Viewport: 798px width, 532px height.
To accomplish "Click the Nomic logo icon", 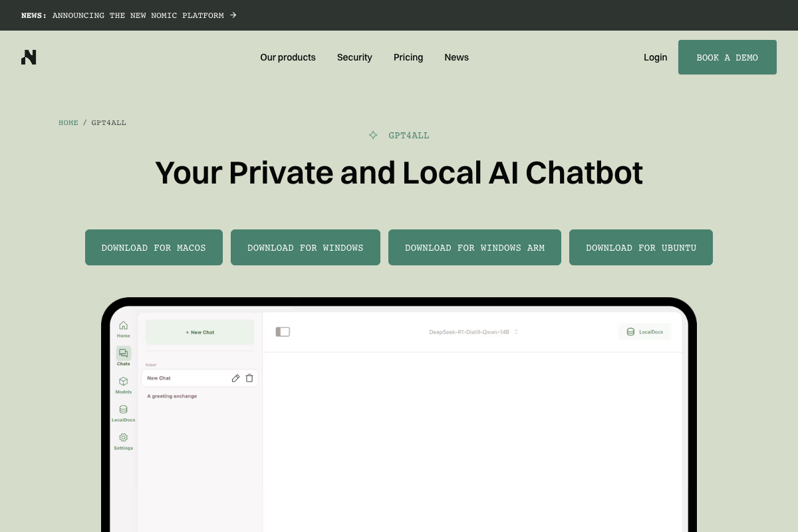I will [x=29, y=57].
